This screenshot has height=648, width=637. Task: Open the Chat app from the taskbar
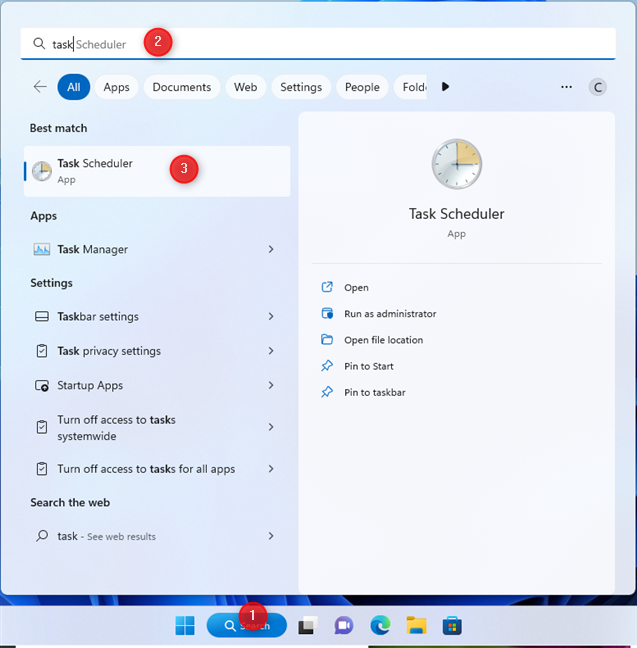coord(344,625)
